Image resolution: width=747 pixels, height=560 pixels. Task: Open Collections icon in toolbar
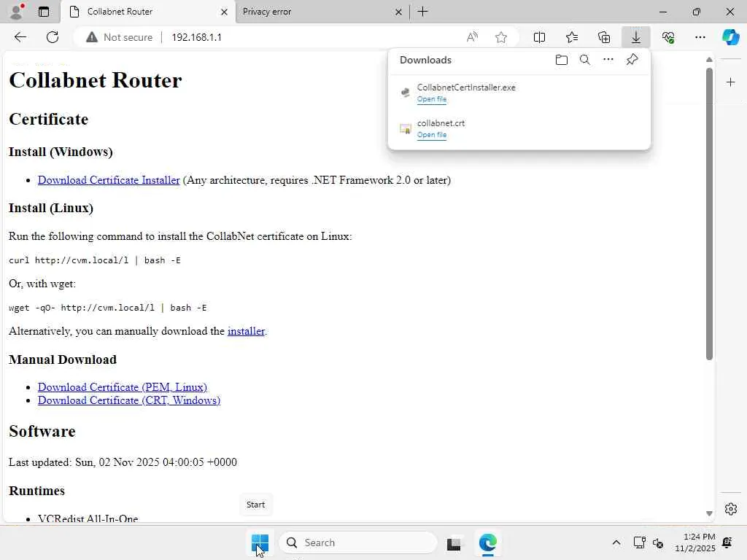point(604,37)
